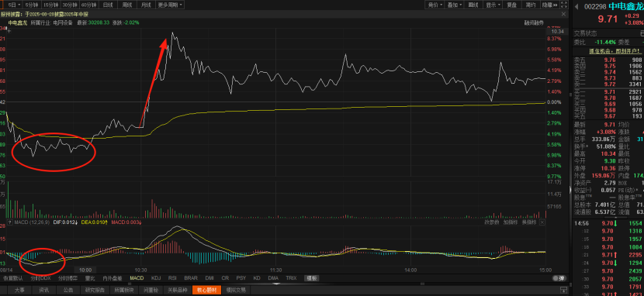Select the DMA indicator tab

(273, 278)
